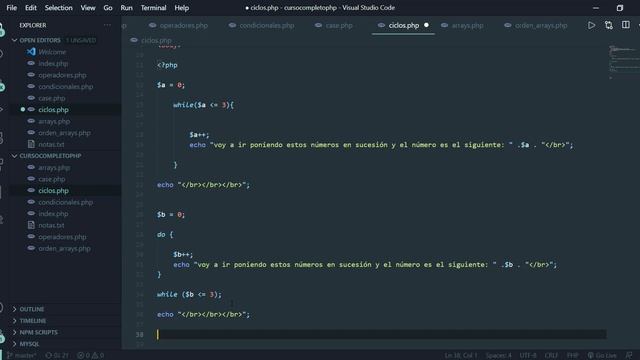The width and height of the screenshot is (640, 360).
Task: Click the master branch indicator
Action: [x=21, y=356]
